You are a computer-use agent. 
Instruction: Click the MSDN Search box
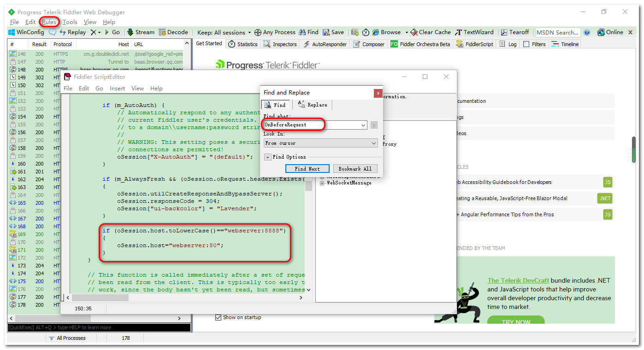pyautogui.click(x=557, y=32)
